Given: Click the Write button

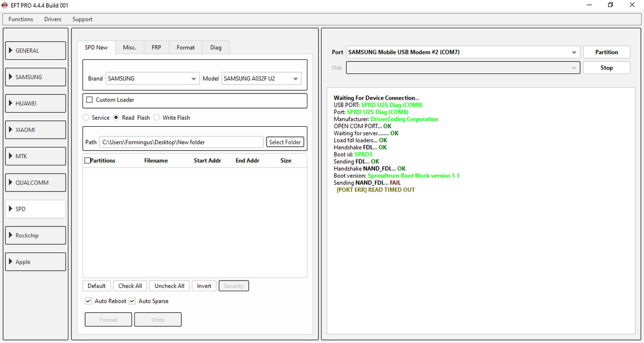Looking at the screenshot, I should [x=158, y=320].
